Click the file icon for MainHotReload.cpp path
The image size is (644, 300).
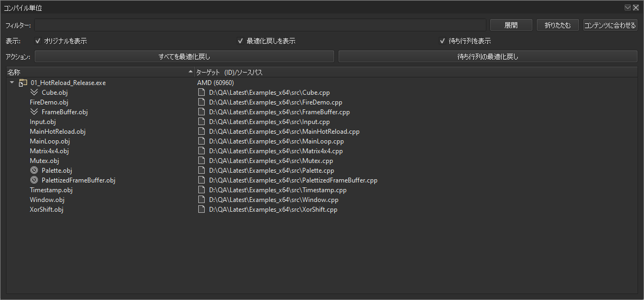coord(201,132)
